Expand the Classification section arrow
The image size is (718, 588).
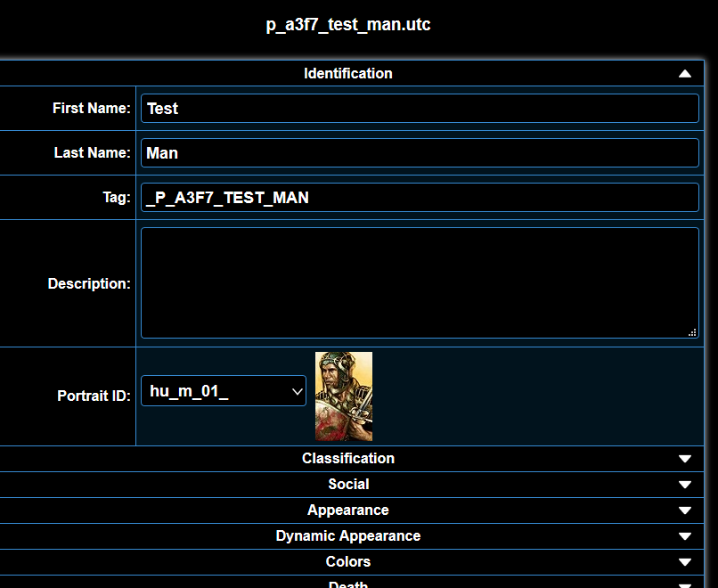(x=684, y=459)
